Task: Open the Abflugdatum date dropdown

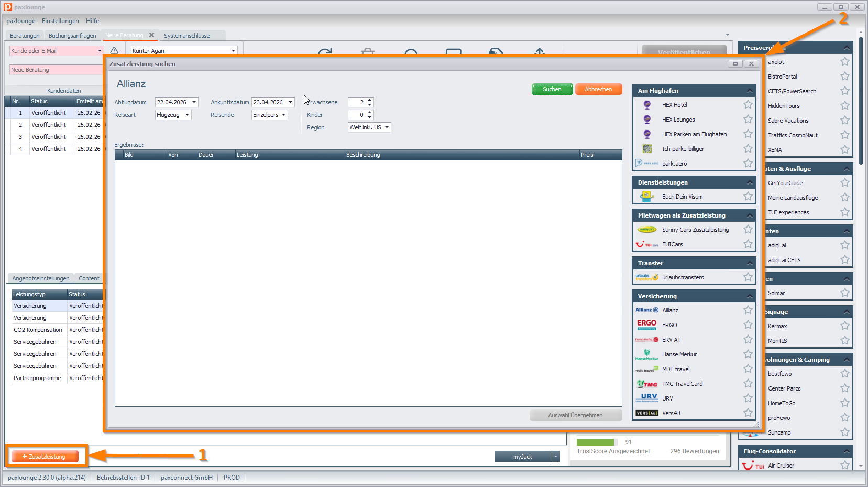Action: [194, 102]
